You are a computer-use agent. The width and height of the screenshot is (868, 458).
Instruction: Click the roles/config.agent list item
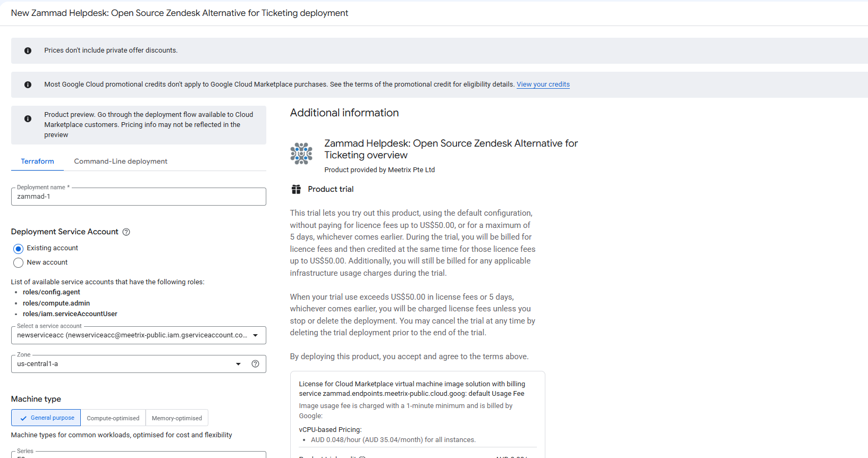point(52,292)
